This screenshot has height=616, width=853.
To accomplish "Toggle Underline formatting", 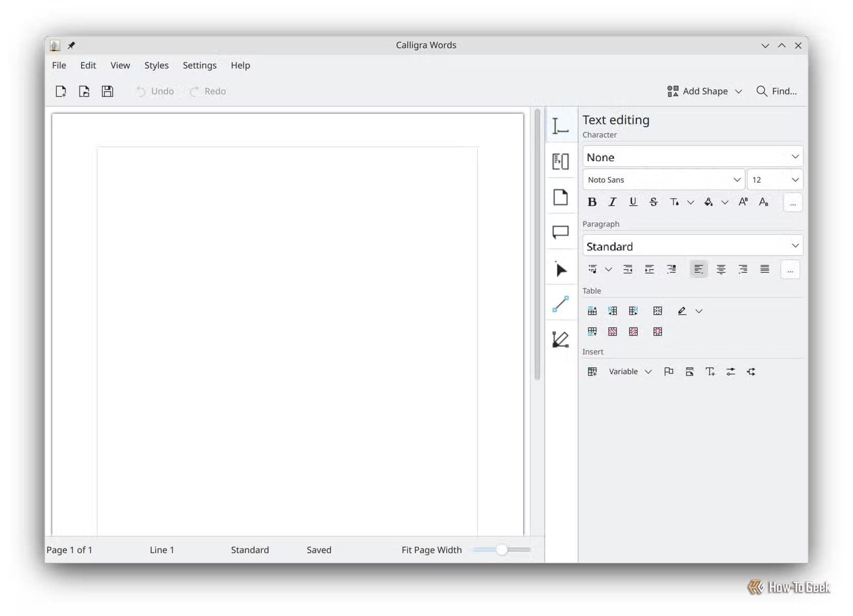I will [633, 202].
